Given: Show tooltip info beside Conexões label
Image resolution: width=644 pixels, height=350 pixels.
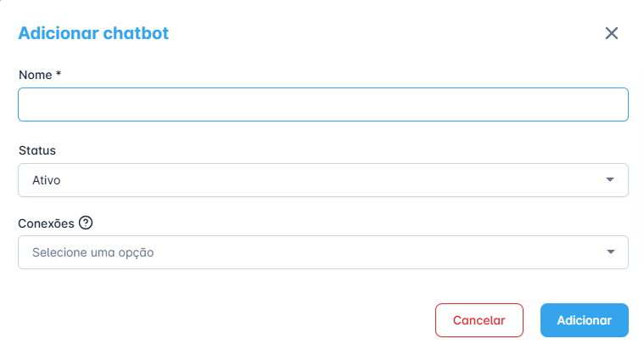Looking at the screenshot, I should pyautogui.click(x=86, y=223).
